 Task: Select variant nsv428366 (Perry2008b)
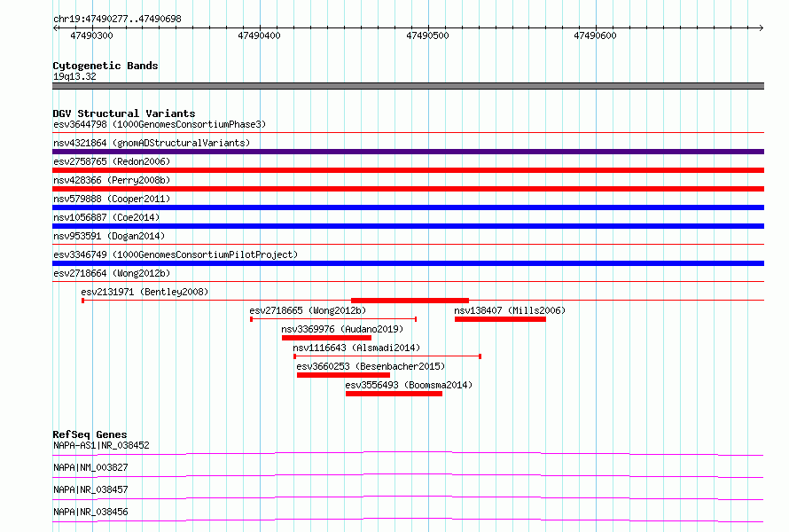tap(112, 180)
